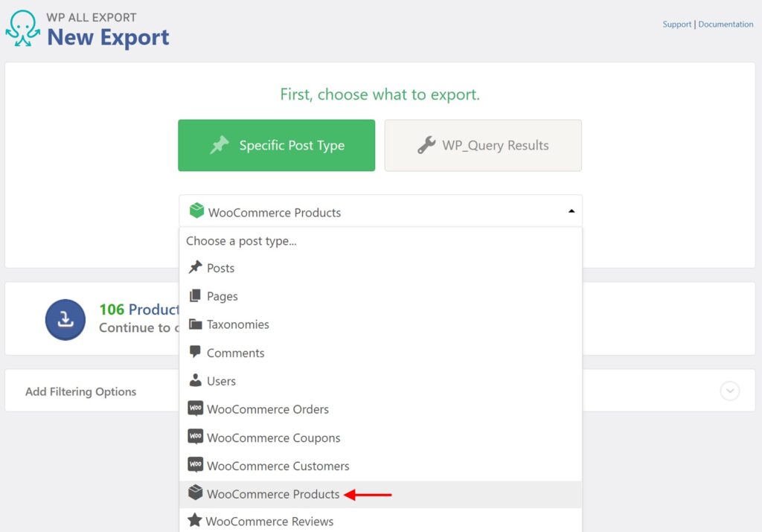762x532 pixels.
Task: Select WooCommerce Customers option
Action: (380, 466)
